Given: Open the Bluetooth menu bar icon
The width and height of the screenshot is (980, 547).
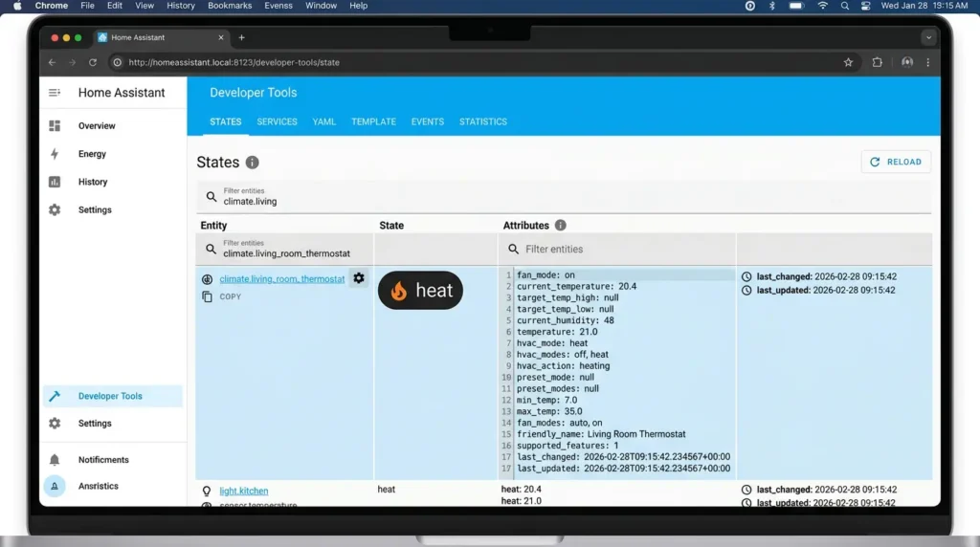Looking at the screenshot, I should click(772, 6).
